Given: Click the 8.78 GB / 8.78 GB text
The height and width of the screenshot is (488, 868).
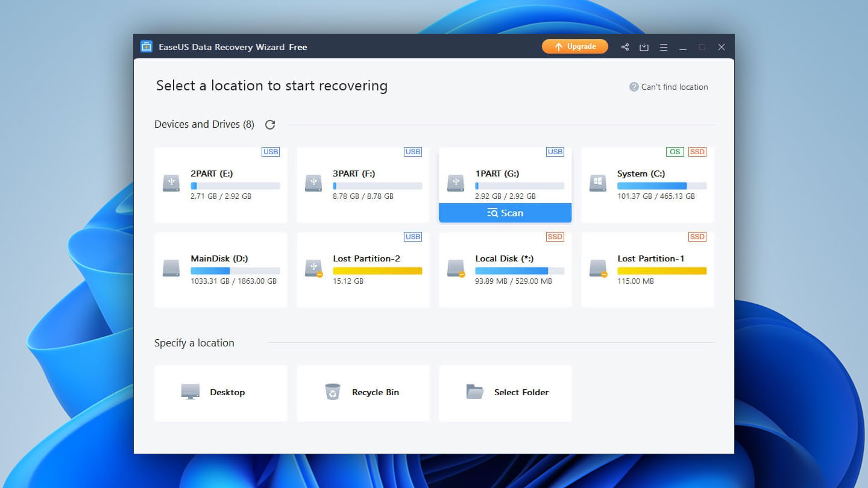Looking at the screenshot, I should coord(363,196).
